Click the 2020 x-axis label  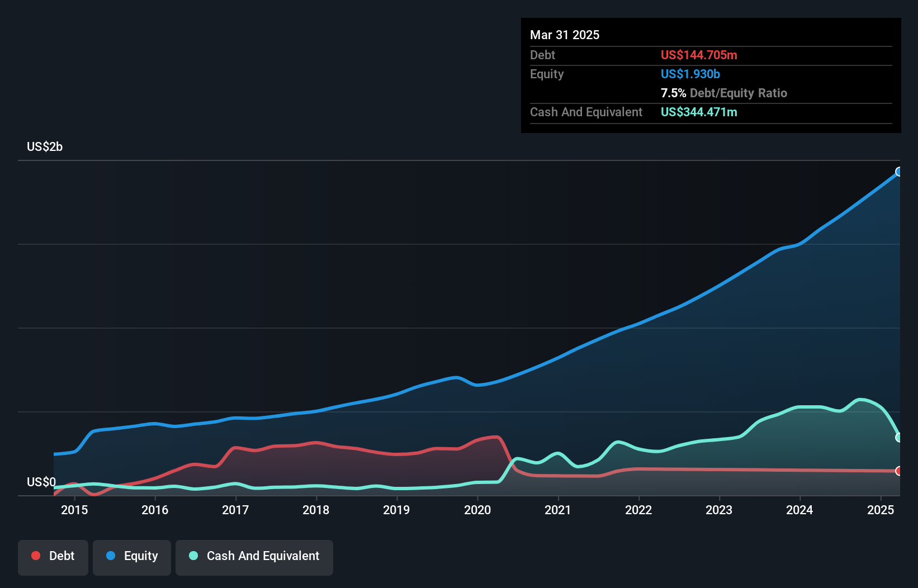click(x=477, y=510)
